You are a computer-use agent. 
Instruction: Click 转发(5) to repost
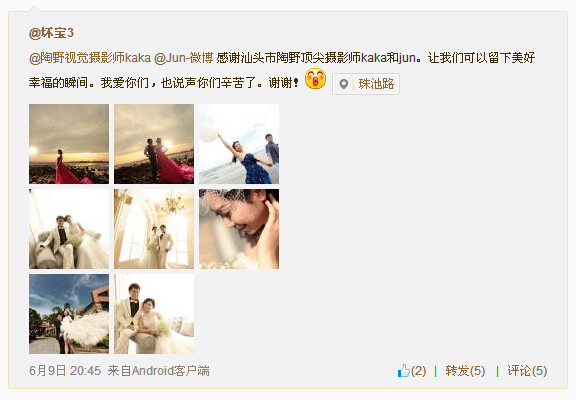pyautogui.click(x=465, y=371)
